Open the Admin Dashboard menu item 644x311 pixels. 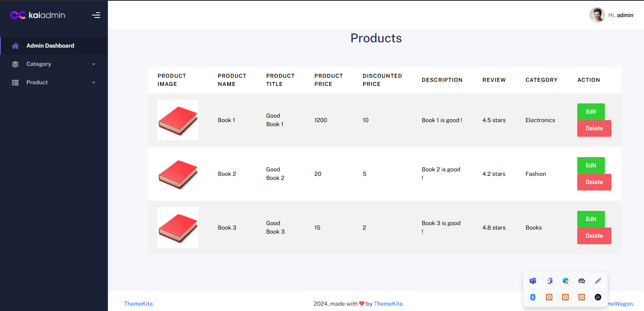[x=50, y=46]
